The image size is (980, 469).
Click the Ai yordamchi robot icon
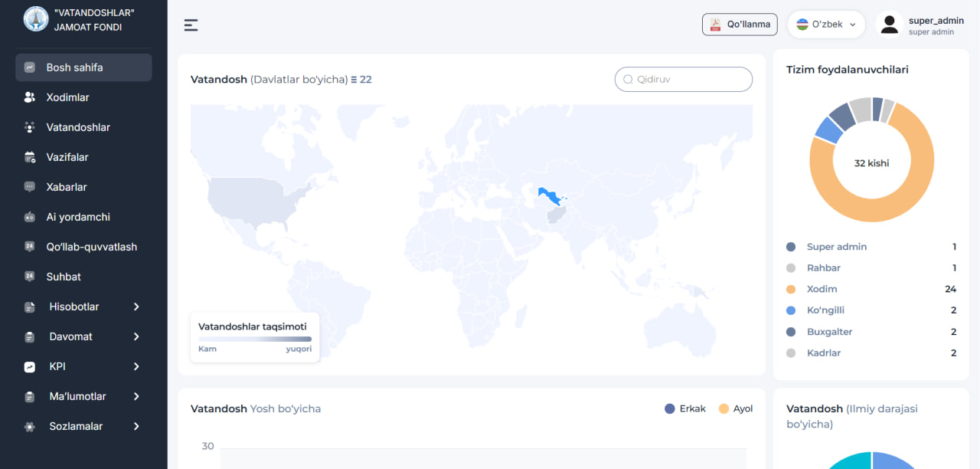30,217
